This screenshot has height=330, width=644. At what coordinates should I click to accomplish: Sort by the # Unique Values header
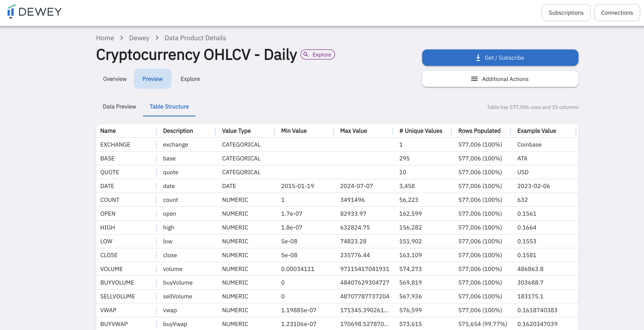click(420, 131)
